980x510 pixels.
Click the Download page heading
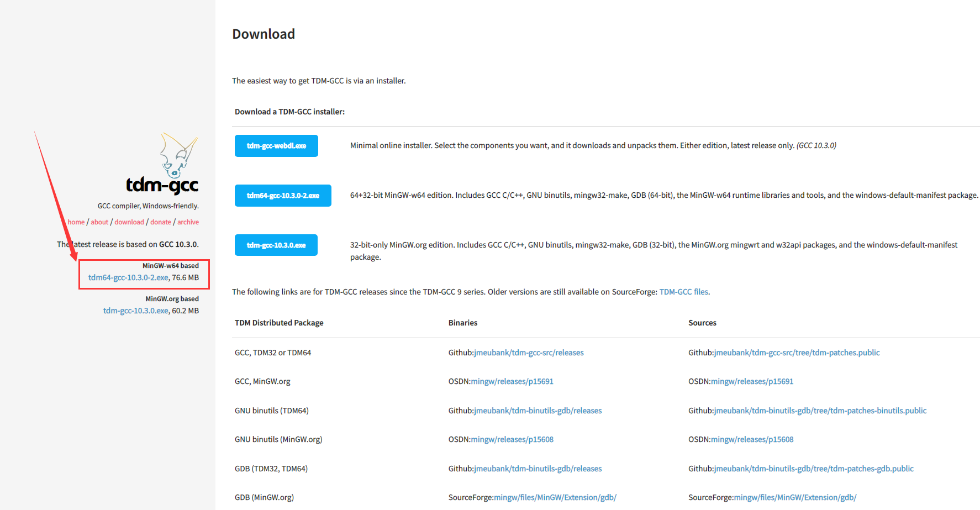[x=264, y=34]
